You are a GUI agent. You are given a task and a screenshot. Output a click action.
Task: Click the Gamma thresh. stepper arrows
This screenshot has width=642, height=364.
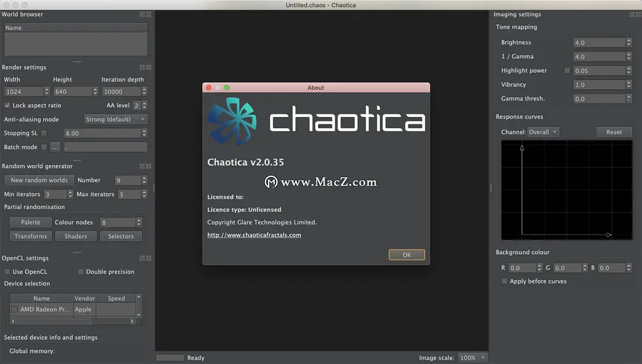[629, 99]
